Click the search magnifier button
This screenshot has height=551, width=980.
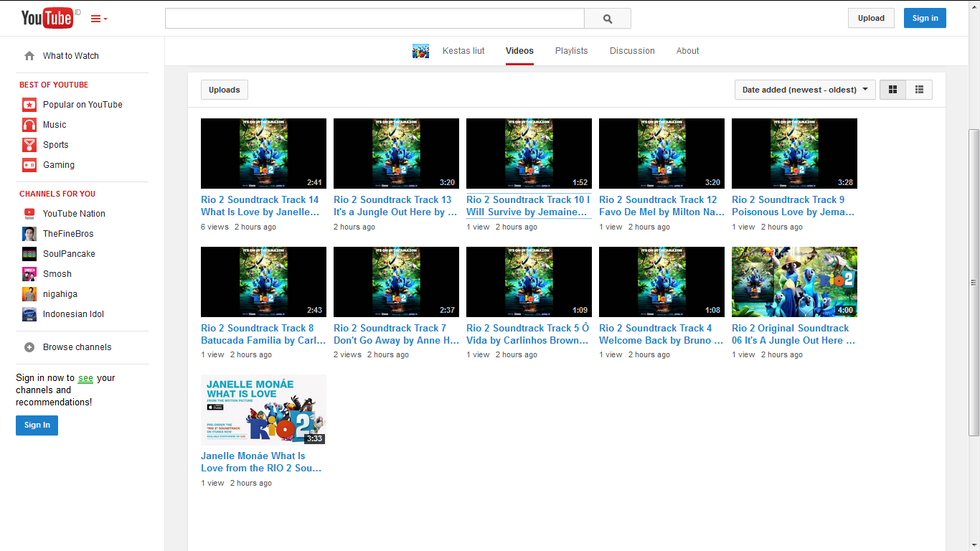coord(608,19)
